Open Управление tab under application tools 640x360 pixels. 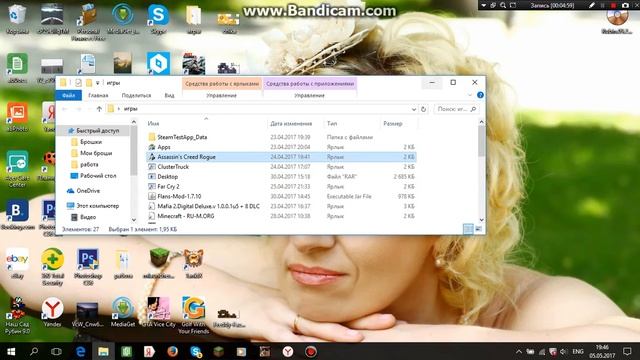pos(309,95)
